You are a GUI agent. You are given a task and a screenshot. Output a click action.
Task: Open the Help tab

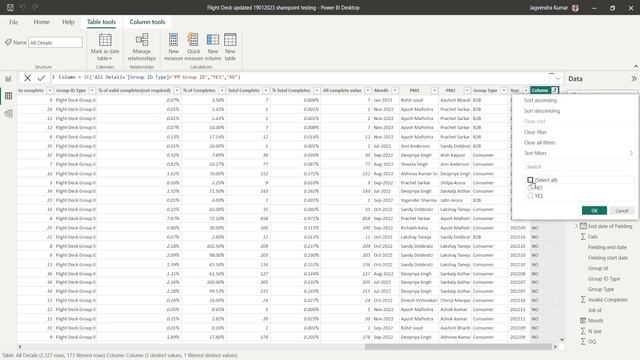pos(68,22)
